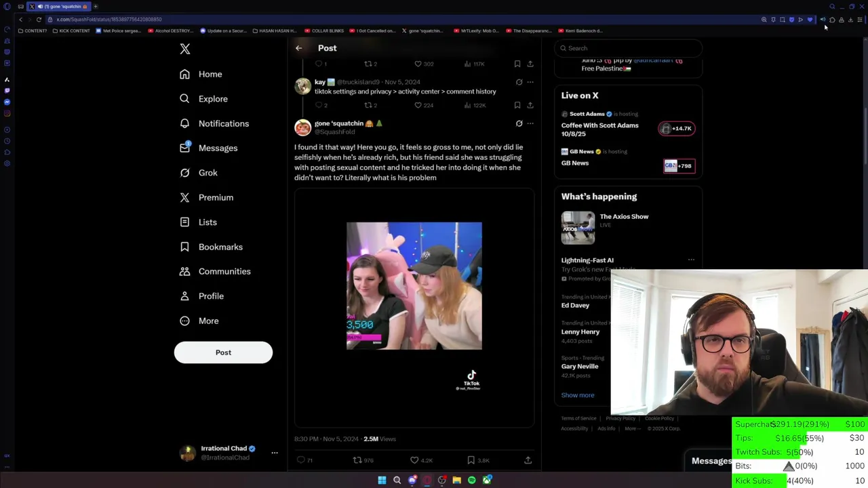Click the zoom icon in address bar
Screen dimensions: 868x488
pos(764,20)
